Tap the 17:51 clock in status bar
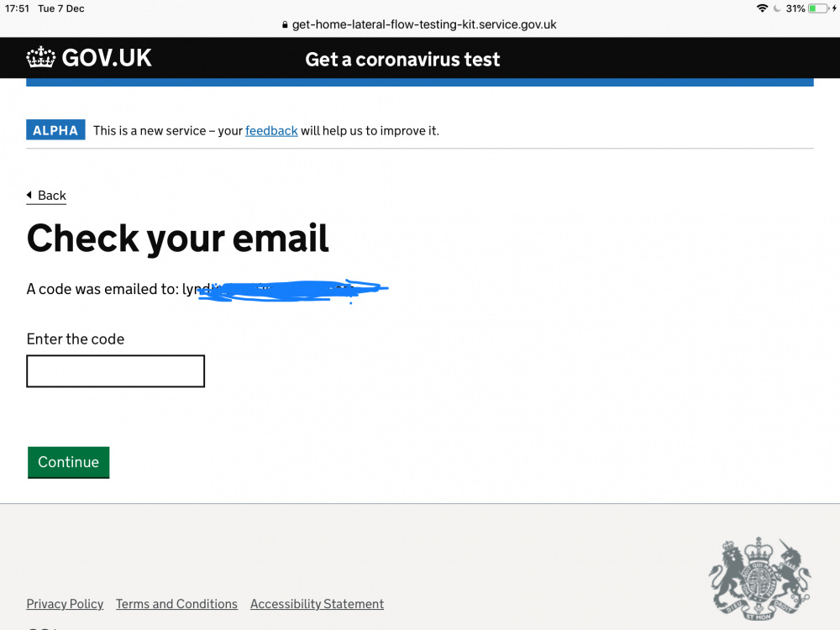Viewport: 840px width, 630px height. point(17,8)
